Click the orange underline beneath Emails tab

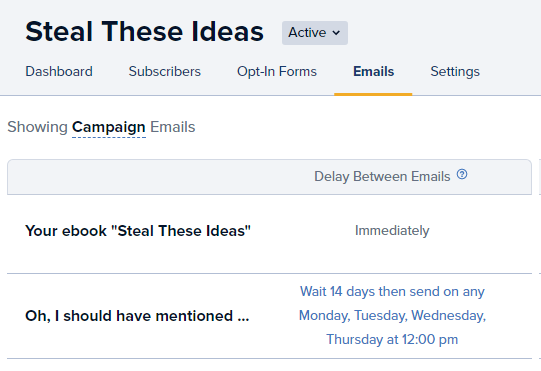pos(373,94)
